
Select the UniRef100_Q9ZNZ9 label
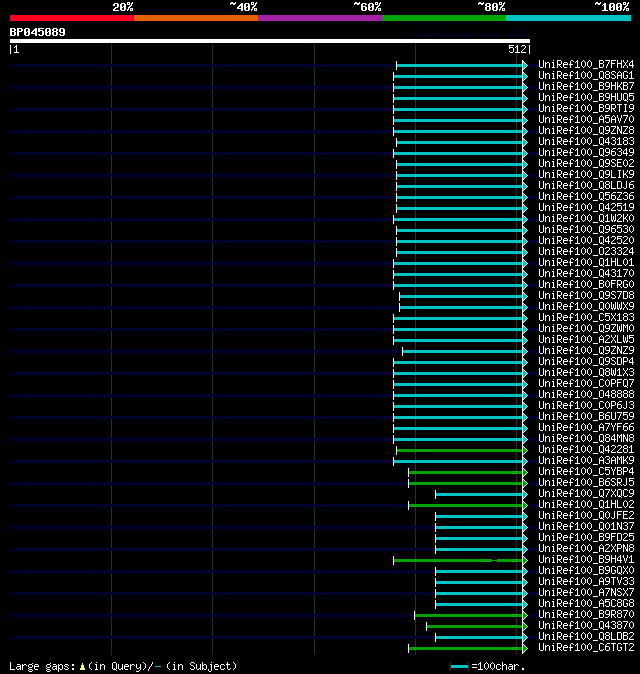coord(586,351)
